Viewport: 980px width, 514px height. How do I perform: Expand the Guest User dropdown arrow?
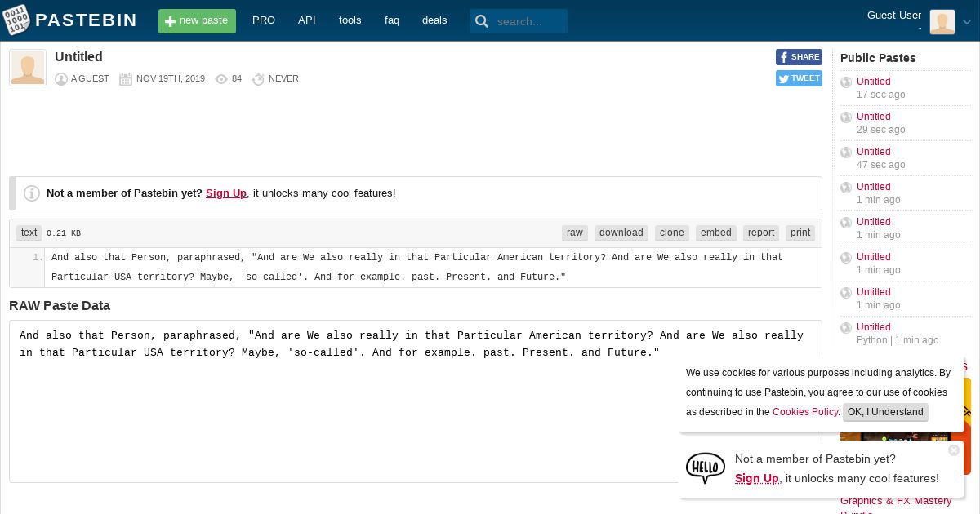coord(967,22)
